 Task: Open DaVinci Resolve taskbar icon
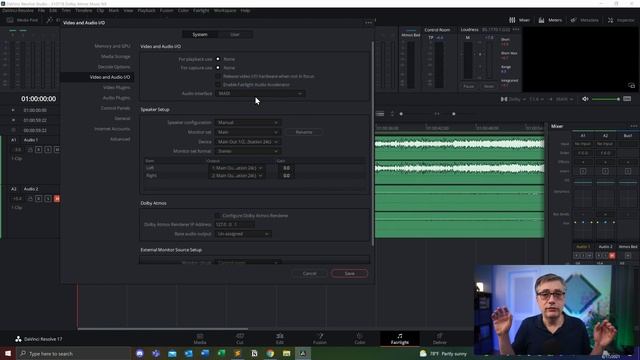(x=303, y=353)
